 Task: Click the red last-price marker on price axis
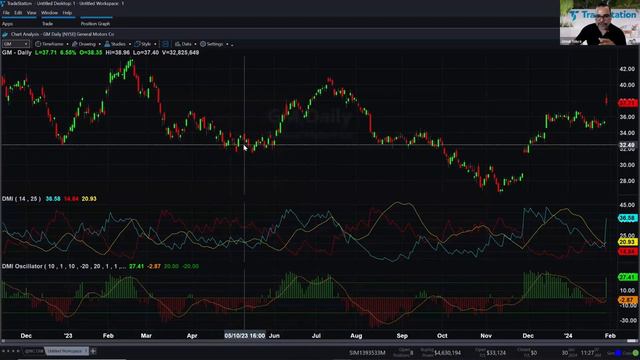628,103
